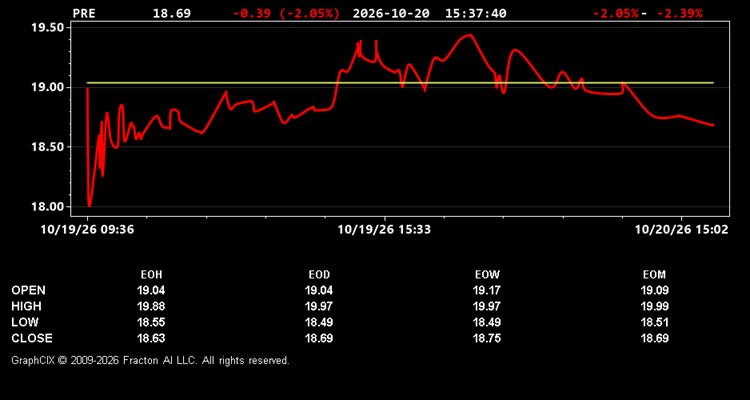Click the HIGH row label
Screen dimensions: 750x400
pos(26,306)
